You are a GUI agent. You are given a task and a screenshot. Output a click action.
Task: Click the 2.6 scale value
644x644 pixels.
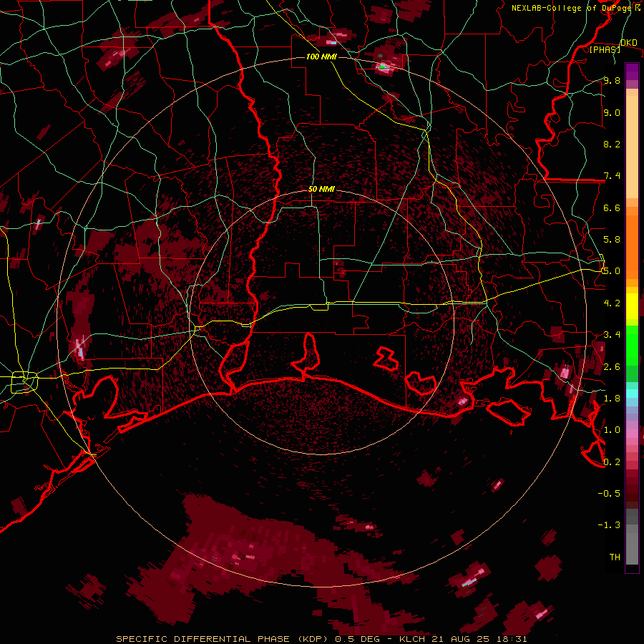point(612,366)
